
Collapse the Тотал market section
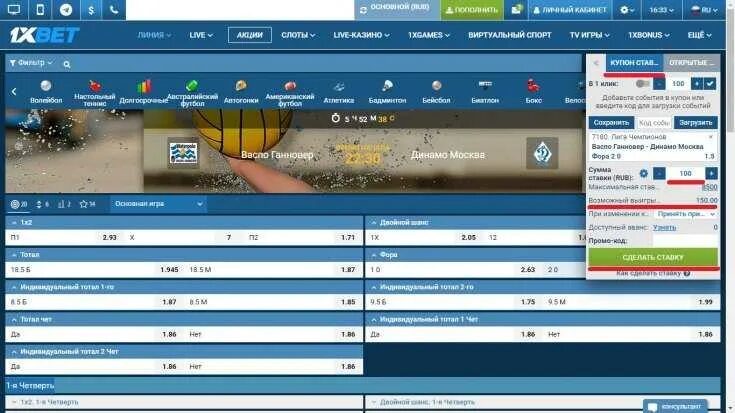click(184, 255)
